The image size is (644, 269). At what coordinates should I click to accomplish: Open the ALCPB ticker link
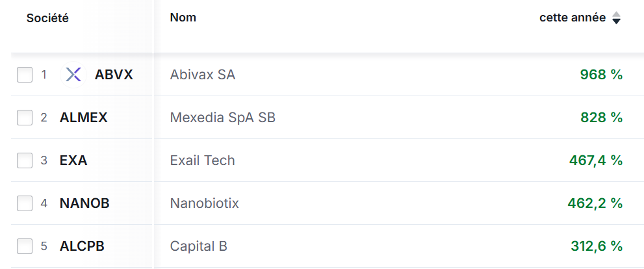tap(82, 246)
